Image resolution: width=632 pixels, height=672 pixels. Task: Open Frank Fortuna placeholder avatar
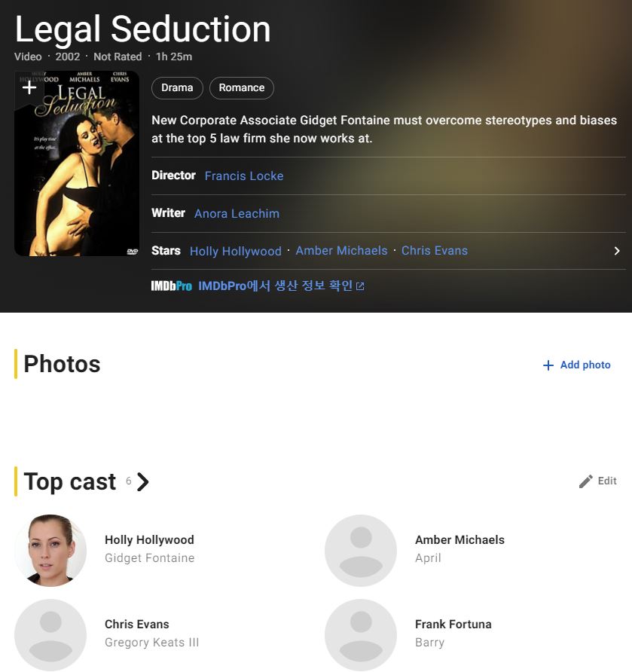[361, 635]
